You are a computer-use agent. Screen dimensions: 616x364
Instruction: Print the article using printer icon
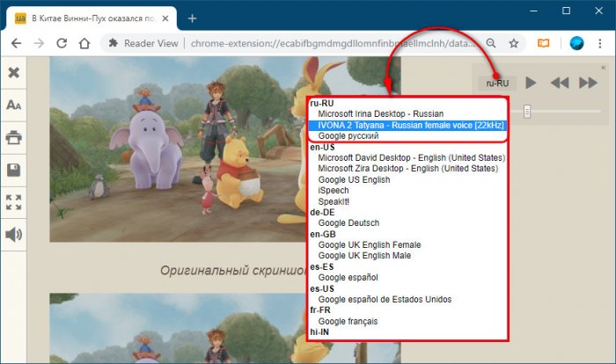pyautogui.click(x=14, y=138)
